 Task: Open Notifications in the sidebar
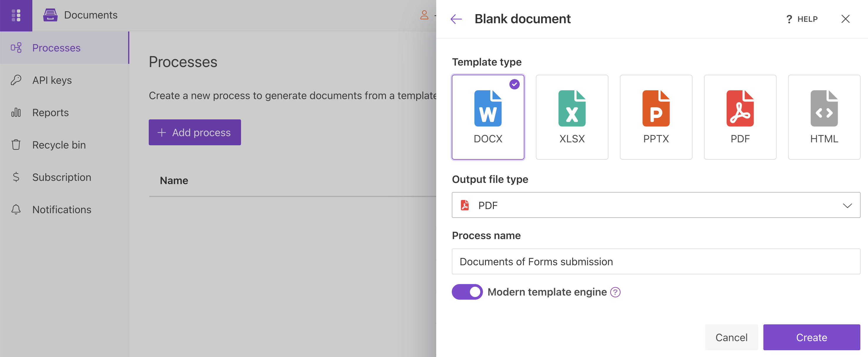[64, 209]
